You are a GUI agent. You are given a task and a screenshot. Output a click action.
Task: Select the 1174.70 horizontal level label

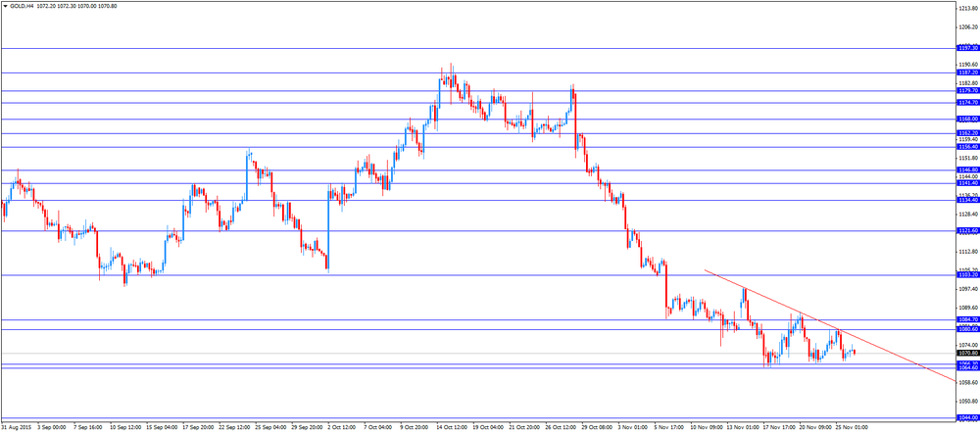tap(968, 103)
